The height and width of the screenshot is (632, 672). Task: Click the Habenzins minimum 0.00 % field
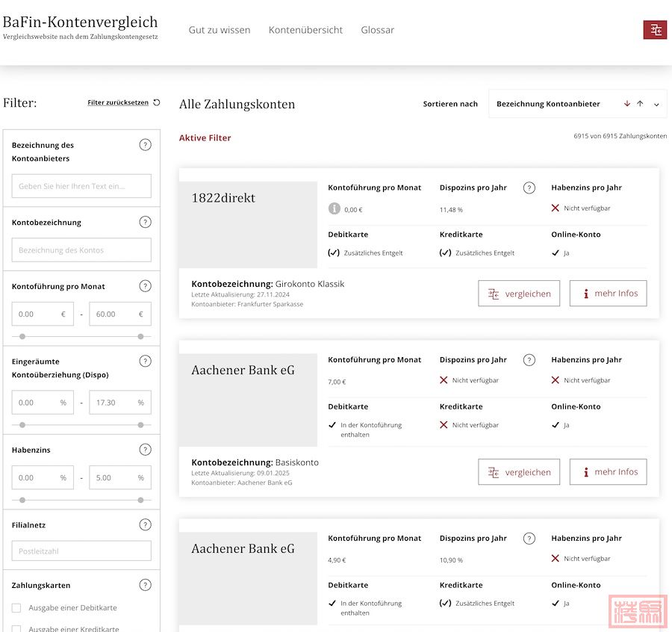[43, 477]
